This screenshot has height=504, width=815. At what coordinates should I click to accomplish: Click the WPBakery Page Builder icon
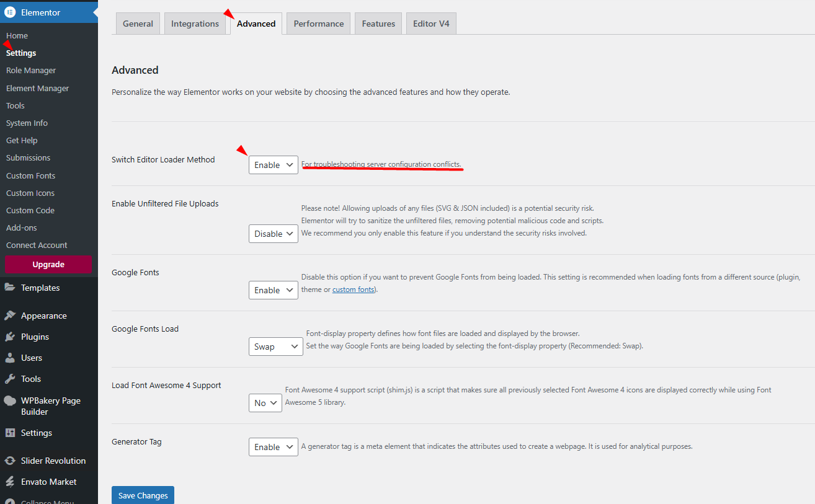(10, 401)
